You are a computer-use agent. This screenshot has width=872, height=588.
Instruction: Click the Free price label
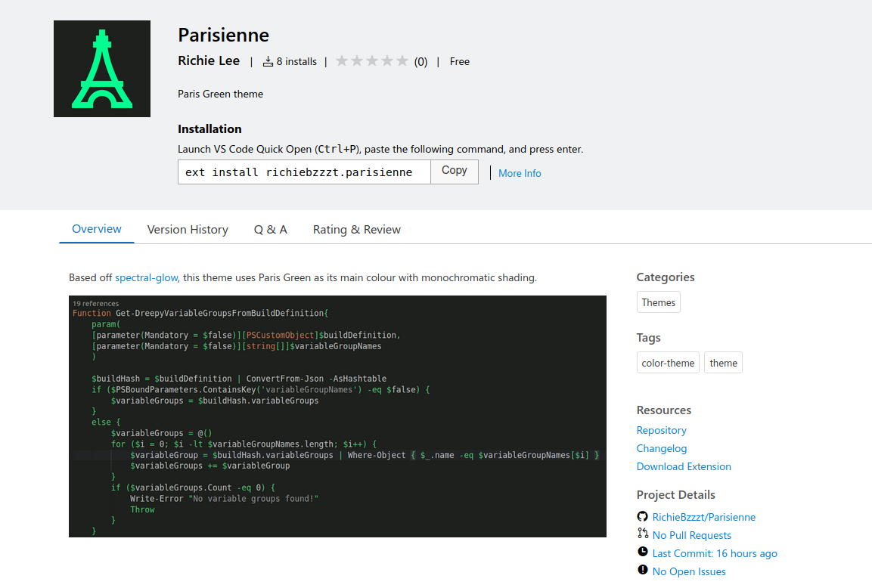coord(459,62)
